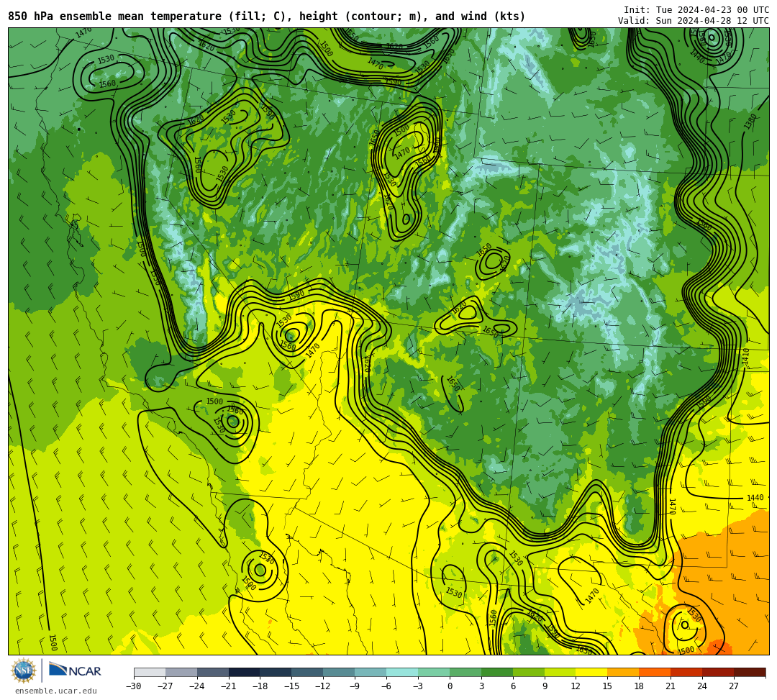The image size is (777, 700).
Task: Pick the -18 to -15 colorbar segment
Action: pos(276,672)
